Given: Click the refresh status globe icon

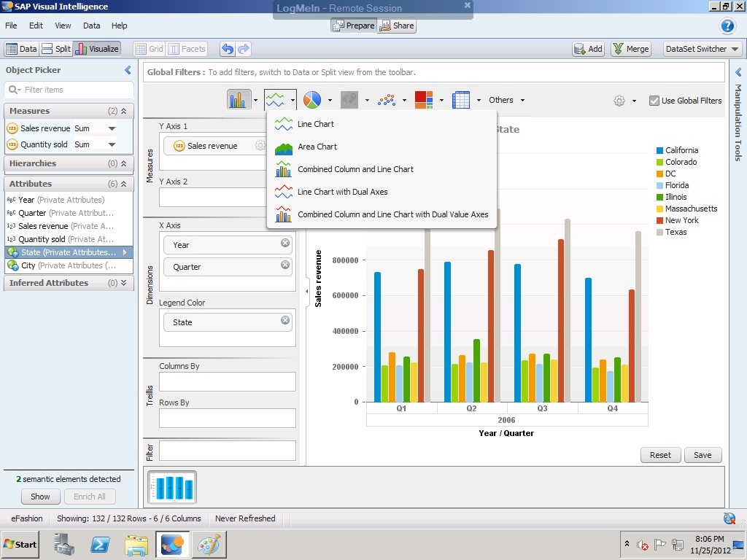Looking at the screenshot, I should tap(729, 518).
